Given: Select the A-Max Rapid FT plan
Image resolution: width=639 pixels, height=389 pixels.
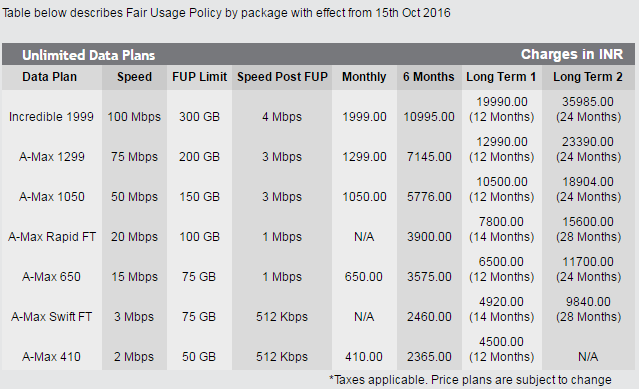Looking at the screenshot, I should 52,237.
